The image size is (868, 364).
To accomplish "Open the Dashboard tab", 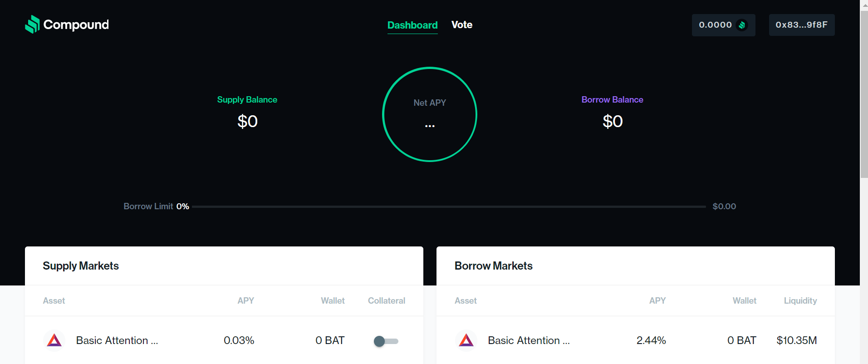I will [412, 25].
